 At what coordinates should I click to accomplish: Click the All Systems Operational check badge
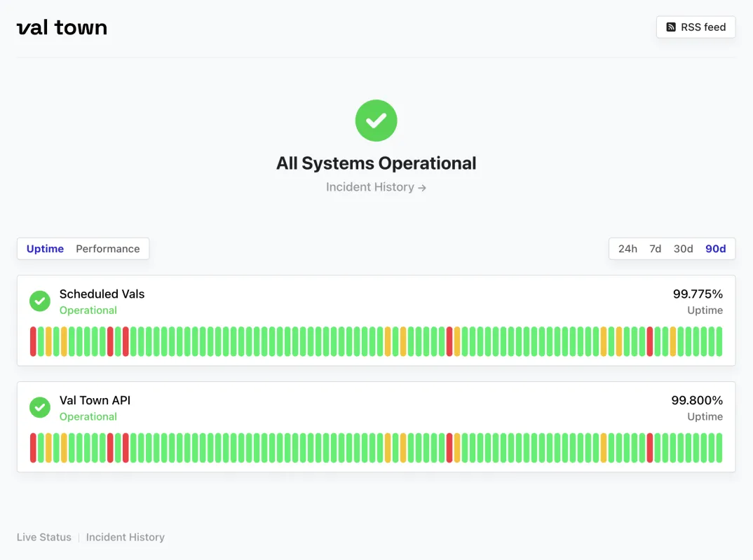376,120
